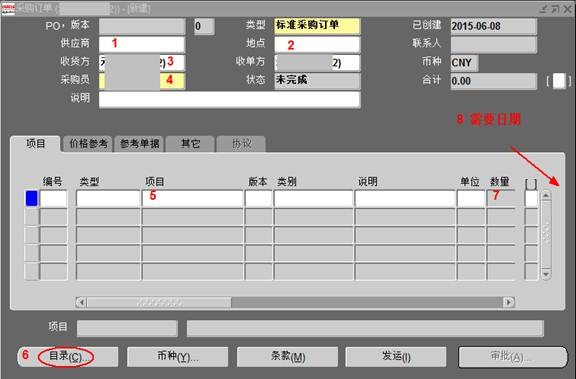Switch to the disabled 协议 tab
This screenshot has height=379, width=576.
point(241,144)
